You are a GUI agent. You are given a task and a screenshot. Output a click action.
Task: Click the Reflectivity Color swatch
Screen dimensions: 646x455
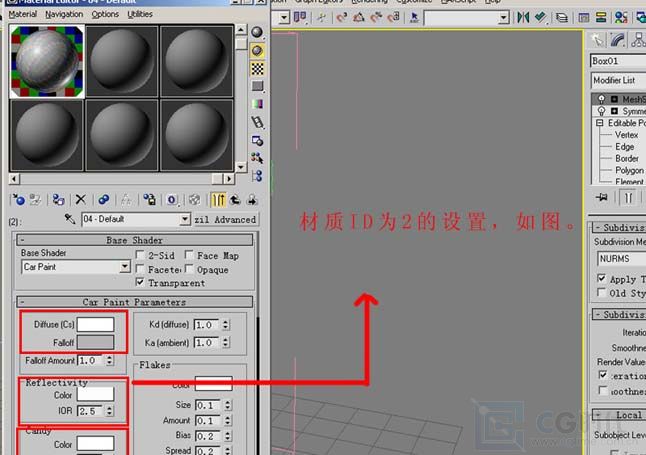point(95,394)
